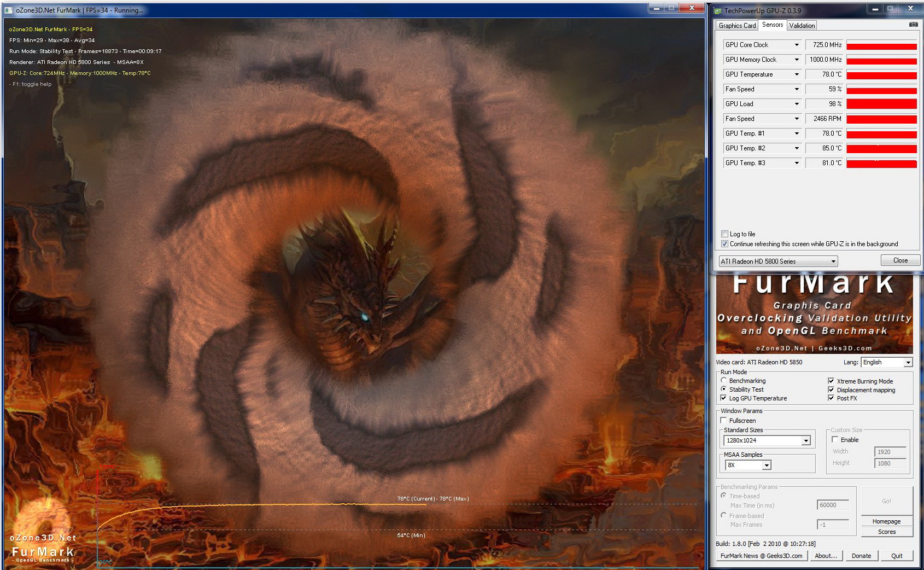
Task: Click the Donate button
Action: (x=861, y=556)
